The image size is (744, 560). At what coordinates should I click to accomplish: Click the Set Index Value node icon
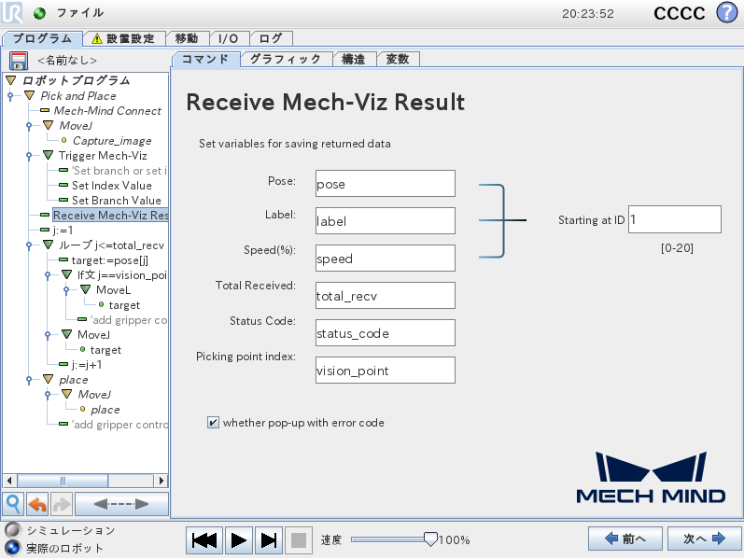pyautogui.click(x=63, y=185)
